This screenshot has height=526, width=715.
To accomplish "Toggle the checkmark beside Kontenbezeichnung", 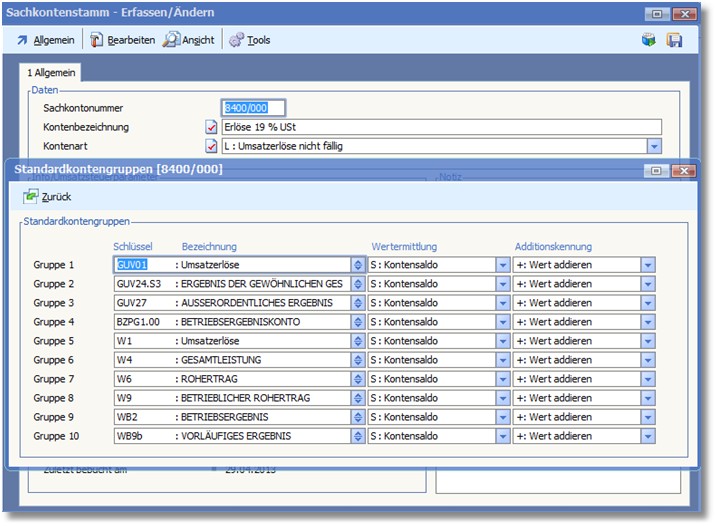I will tap(211, 127).
